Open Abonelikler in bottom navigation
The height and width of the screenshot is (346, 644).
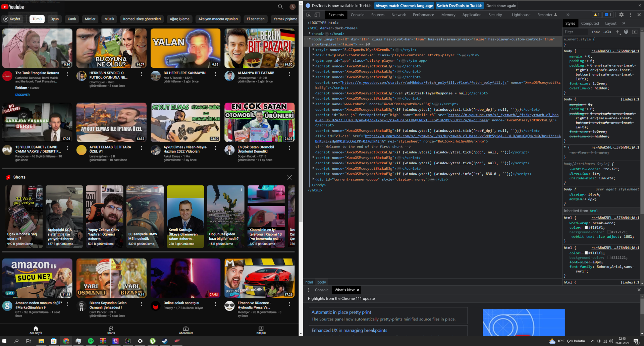click(x=186, y=330)
